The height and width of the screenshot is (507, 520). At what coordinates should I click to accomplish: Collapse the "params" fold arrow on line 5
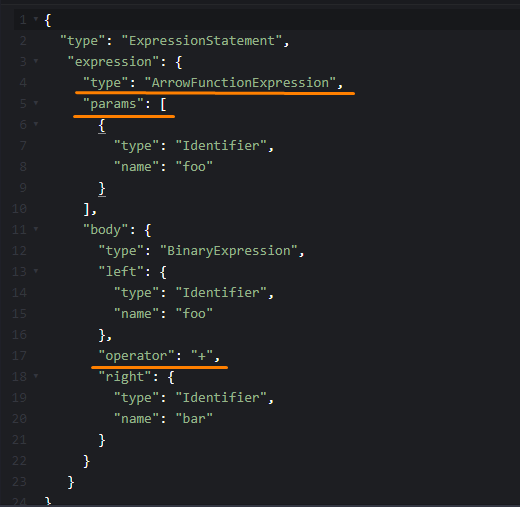tap(36, 103)
